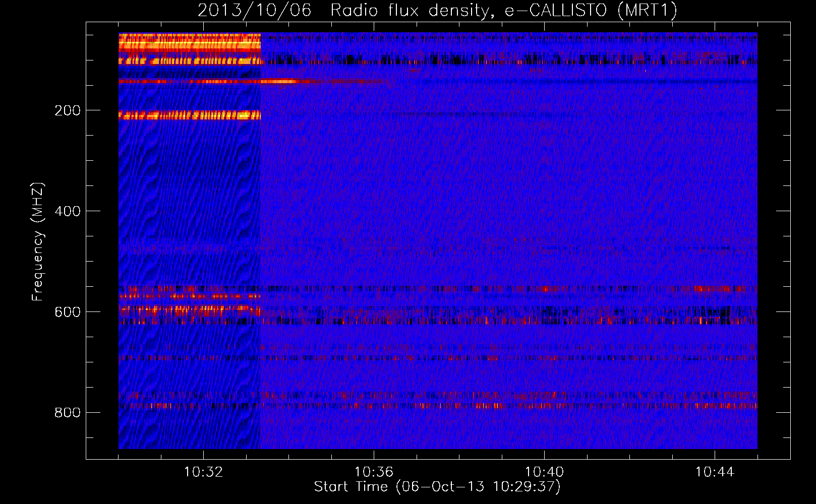
Task: Click the 800 frequency tick label
Action: coord(68,413)
